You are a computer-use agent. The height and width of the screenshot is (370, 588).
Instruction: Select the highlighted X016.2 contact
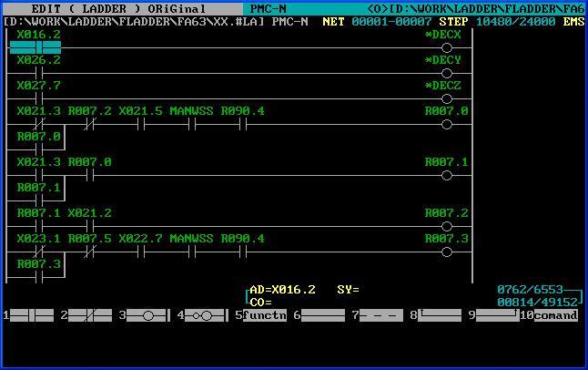(x=35, y=47)
